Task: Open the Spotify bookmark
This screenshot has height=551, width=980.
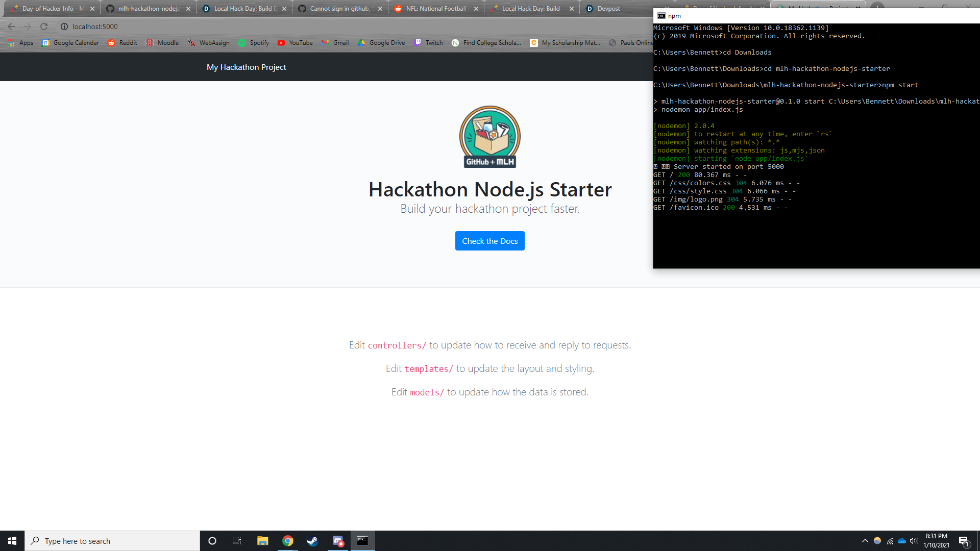Action: click(254, 43)
